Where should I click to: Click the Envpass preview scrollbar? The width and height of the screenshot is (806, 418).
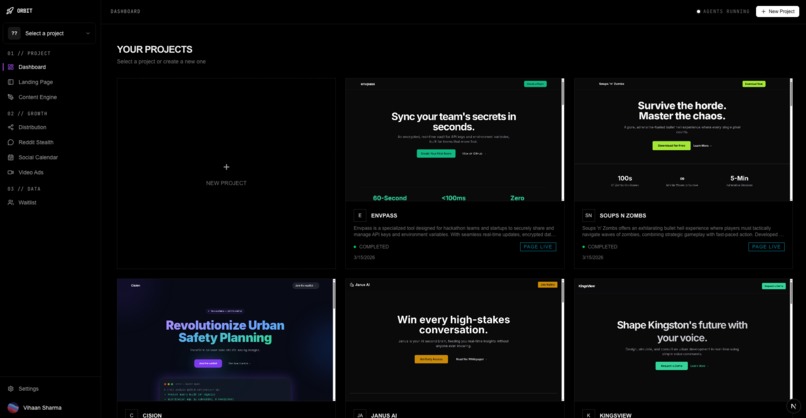pyautogui.click(x=562, y=139)
